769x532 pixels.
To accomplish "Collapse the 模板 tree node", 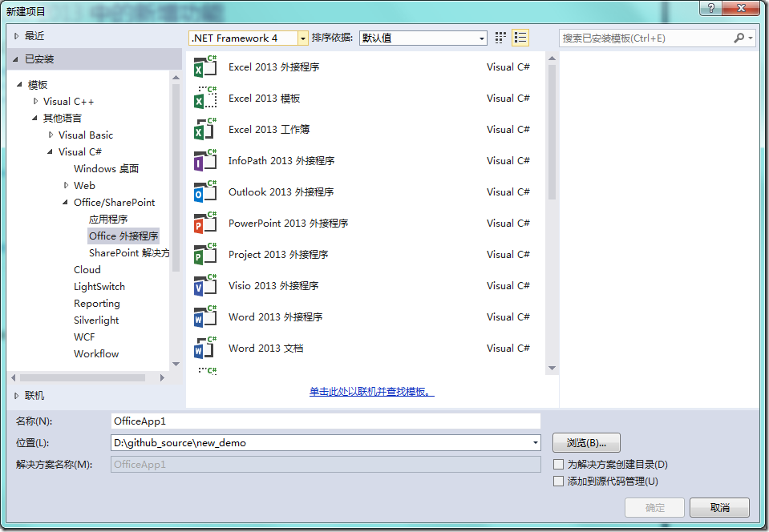I will (19, 85).
